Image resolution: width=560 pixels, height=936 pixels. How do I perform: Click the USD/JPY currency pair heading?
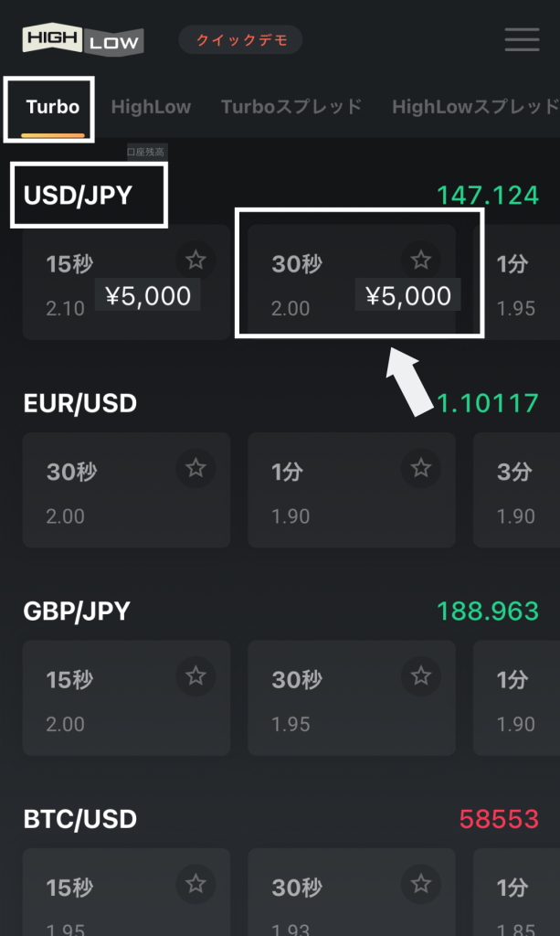[x=78, y=195]
